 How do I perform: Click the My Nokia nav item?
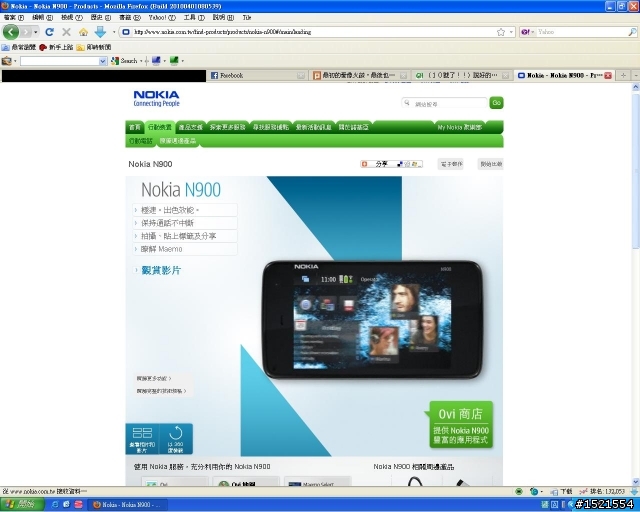click(x=460, y=127)
